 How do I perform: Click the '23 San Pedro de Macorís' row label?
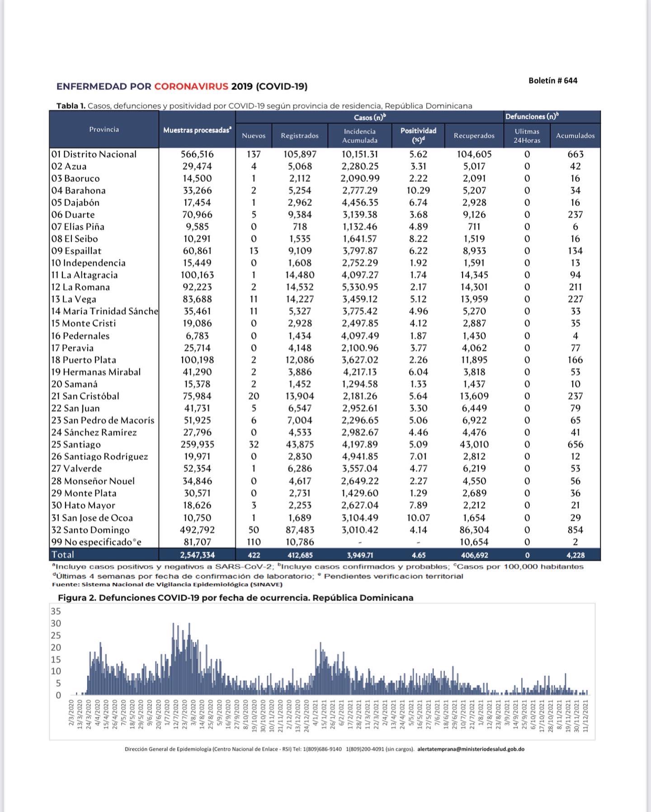(x=103, y=420)
